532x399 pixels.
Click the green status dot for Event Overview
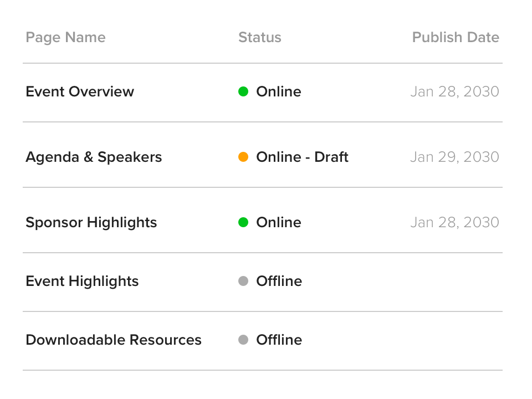[243, 91]
